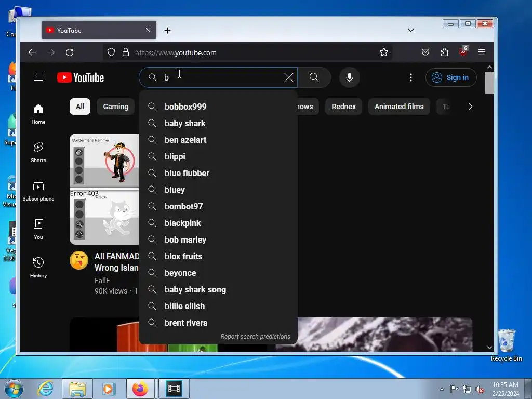The image size is (532, 399).
Task: Launch Internet Explorer from taskbar
Action: (x=46, y=389)
